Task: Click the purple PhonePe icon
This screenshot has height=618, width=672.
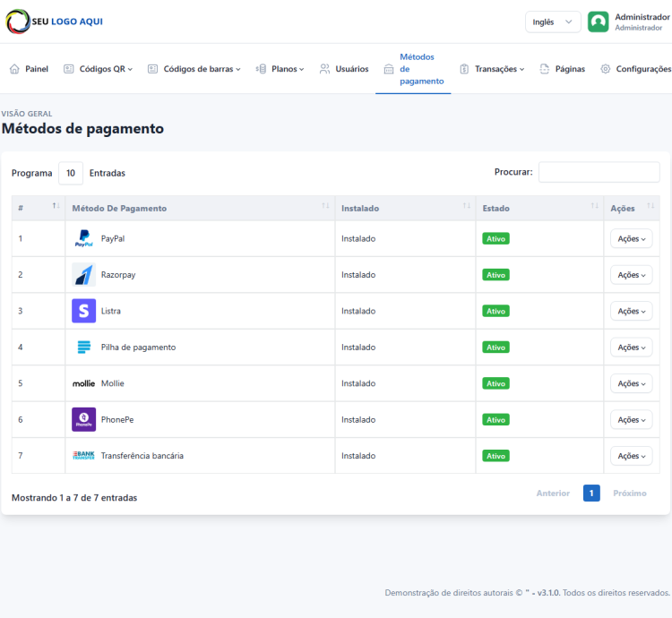Action: pyautogui.click(x=83, y=419)
